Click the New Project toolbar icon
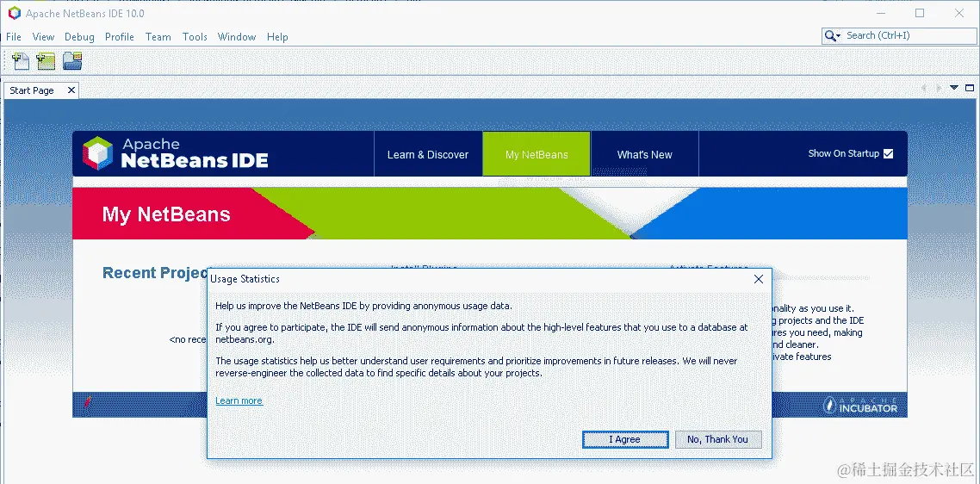 pyautogui.click(x=46, y=60)
